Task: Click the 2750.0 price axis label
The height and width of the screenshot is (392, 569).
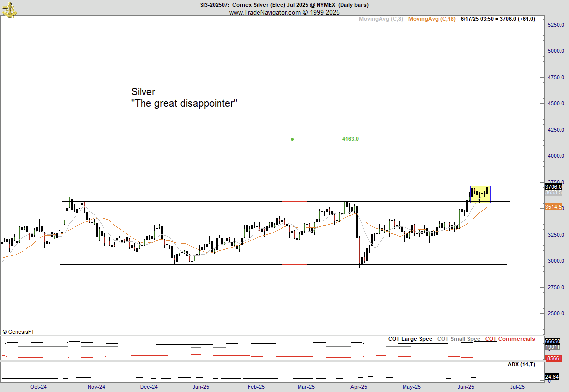Action: [556, 287]
